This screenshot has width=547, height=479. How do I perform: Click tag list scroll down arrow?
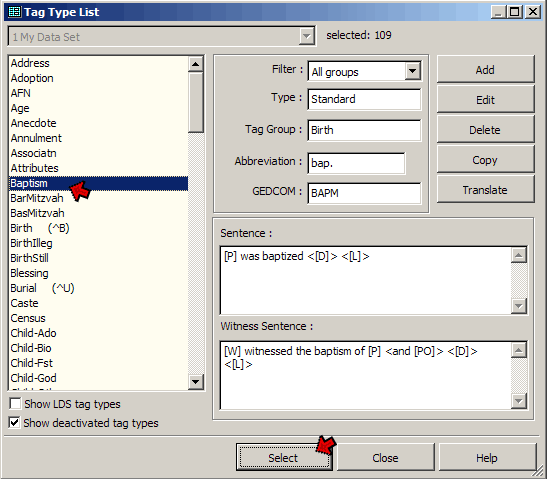point(195,382)
